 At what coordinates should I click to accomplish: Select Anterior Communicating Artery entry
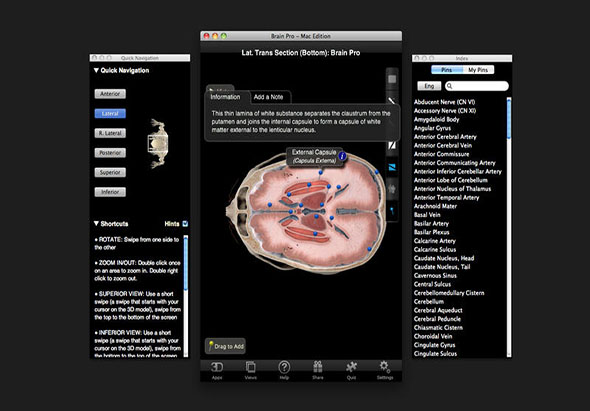tap(455, 163)
